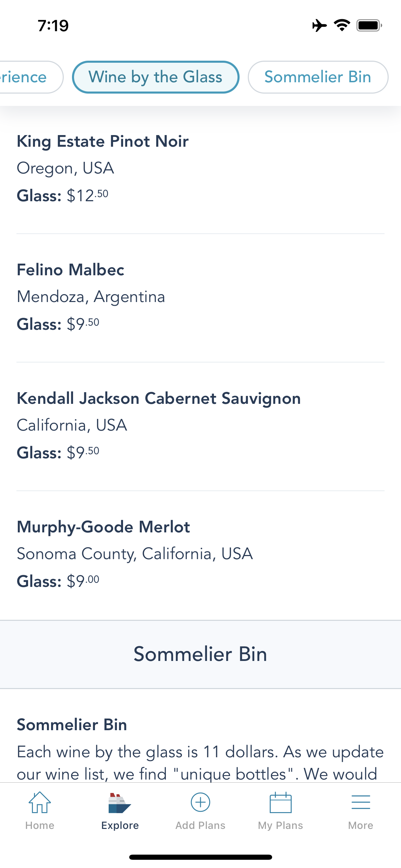Open the Murphy-Goode Merlot item

click(103, 527)
